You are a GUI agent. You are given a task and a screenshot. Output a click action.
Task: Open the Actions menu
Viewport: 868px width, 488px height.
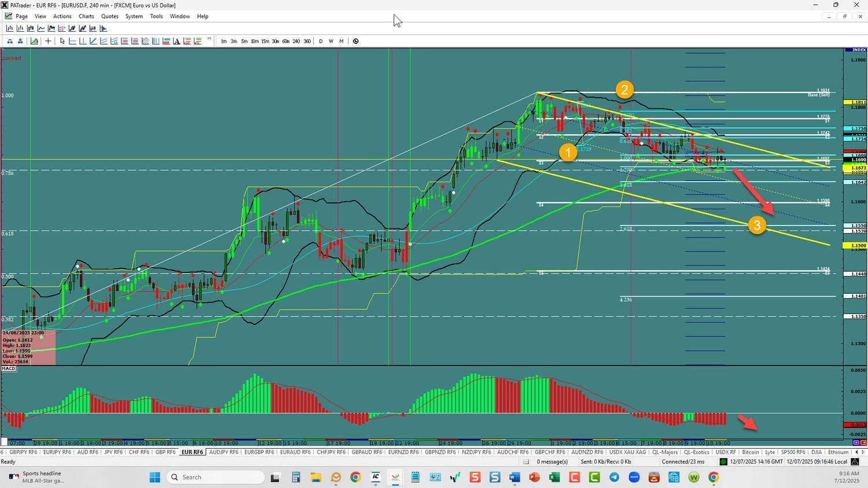pyautogui.click(x=62, y=16)
